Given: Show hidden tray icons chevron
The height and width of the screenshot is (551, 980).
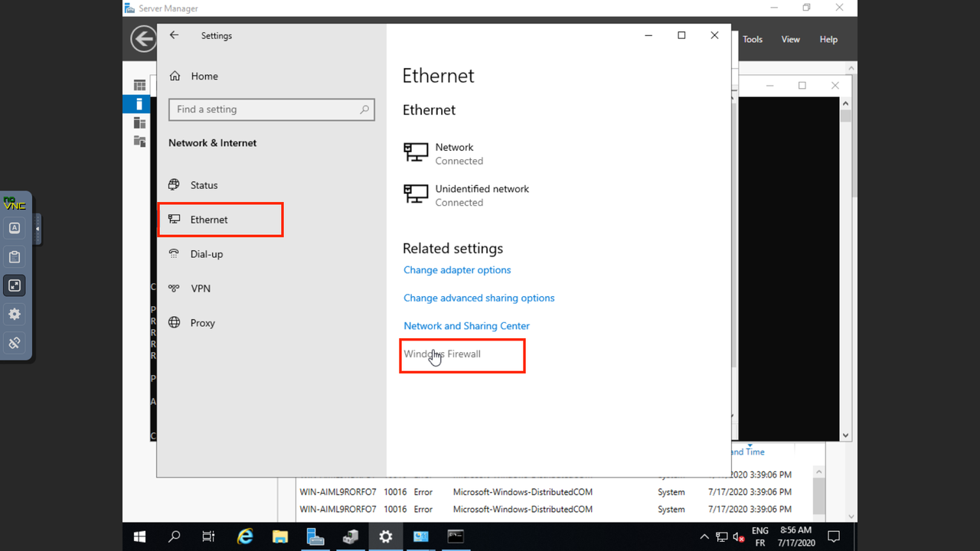Looking at the screenshot, I should tap(704, 536).
